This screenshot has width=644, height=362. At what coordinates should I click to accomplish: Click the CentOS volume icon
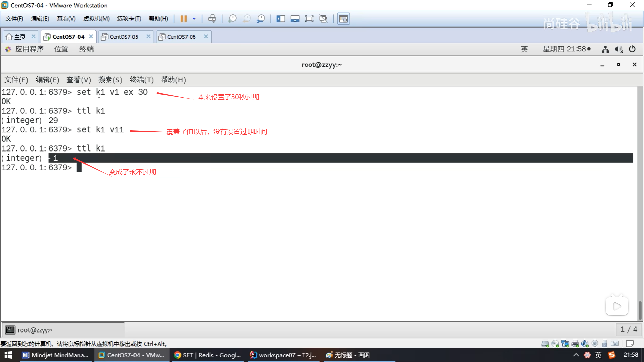coord(619,49)
